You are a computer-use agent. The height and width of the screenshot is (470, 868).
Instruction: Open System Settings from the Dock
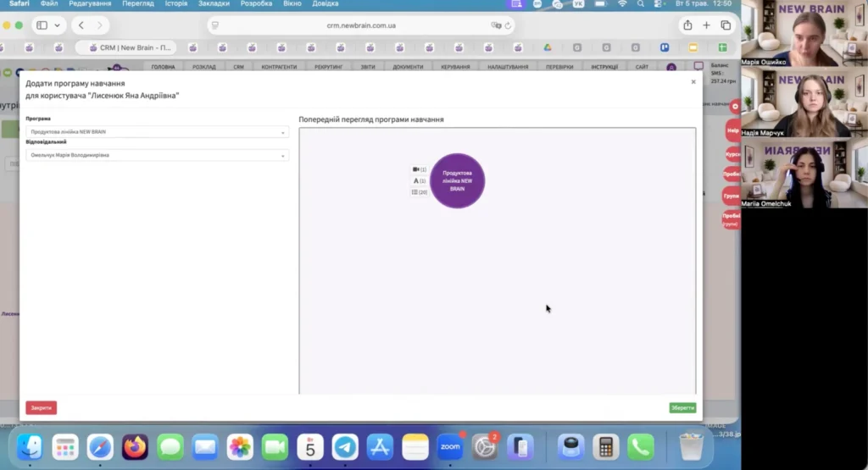tap(485, 447)
